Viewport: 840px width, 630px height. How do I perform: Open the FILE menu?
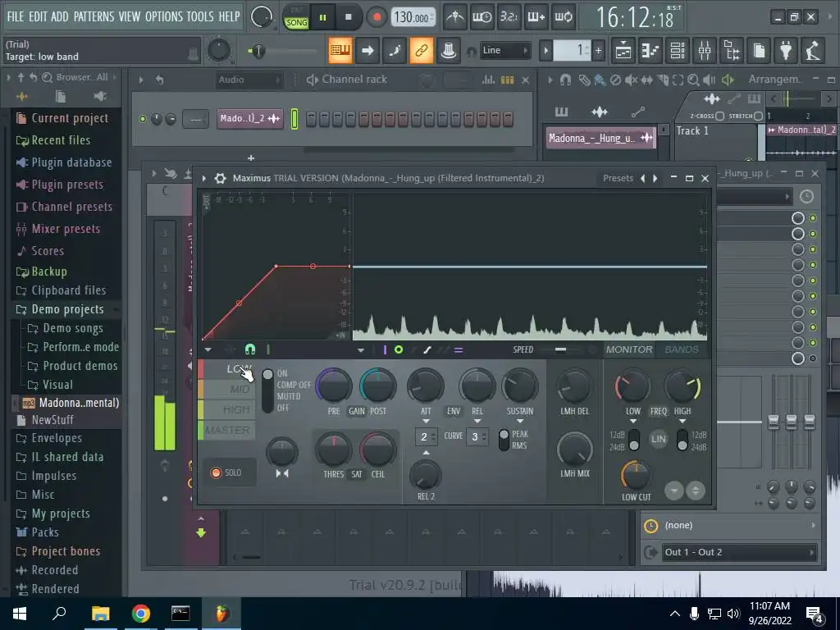coord(15,16)
